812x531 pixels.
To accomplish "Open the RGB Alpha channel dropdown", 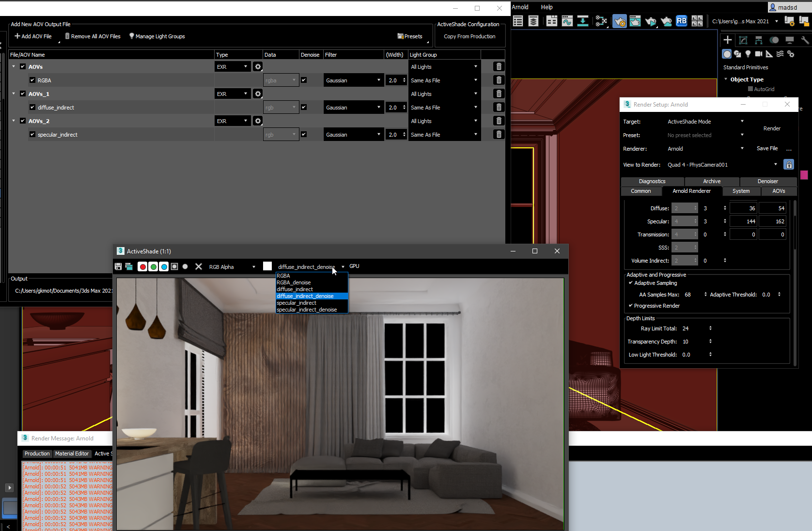I will tap(232, 267).
